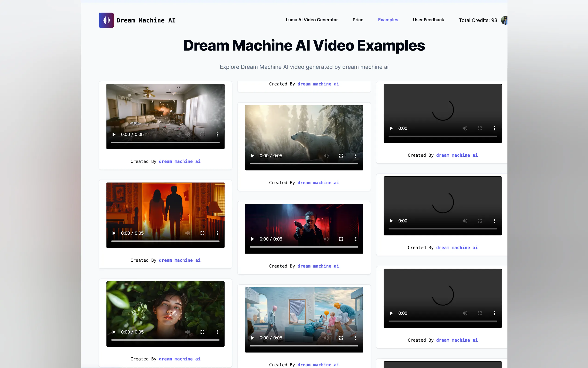The width and height of the screenshot is (588, 368).
Task: Click the Dream Machine AI logo icon
Action: [106, 20]
